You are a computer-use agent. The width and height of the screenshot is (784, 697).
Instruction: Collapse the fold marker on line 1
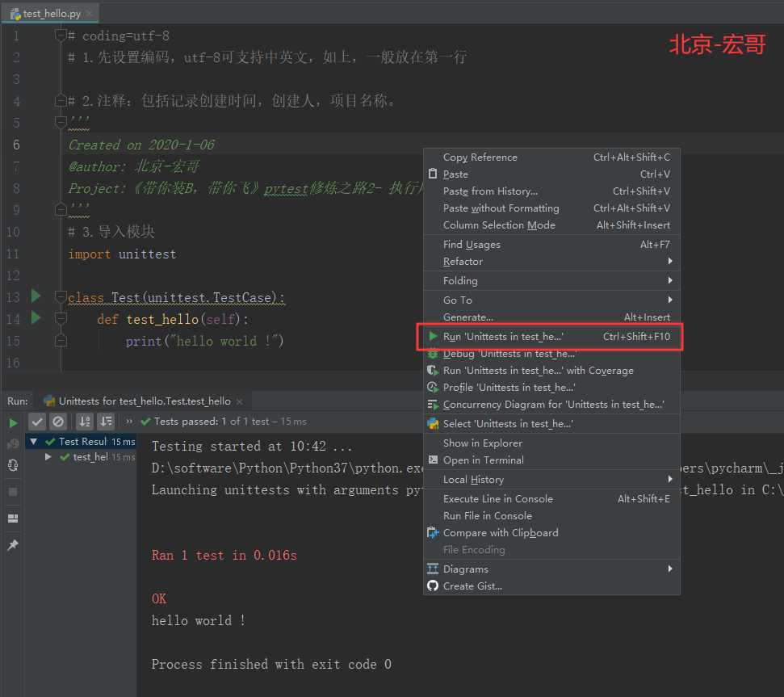click(60, 35)
